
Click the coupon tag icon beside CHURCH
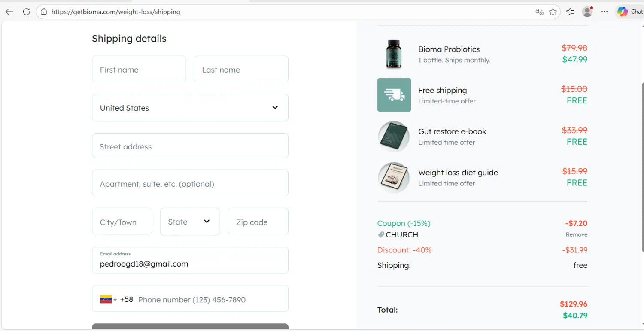pos(381,235)
